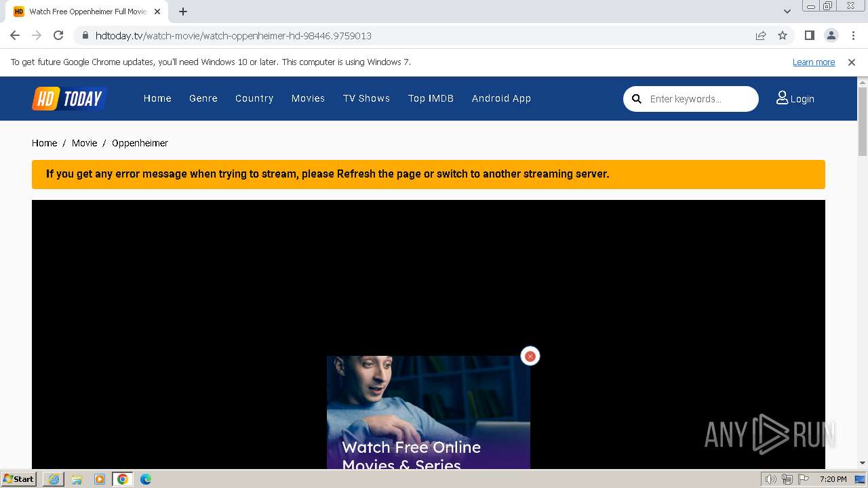
Task: Click the system tray volume icon
Action: (771, 479)
